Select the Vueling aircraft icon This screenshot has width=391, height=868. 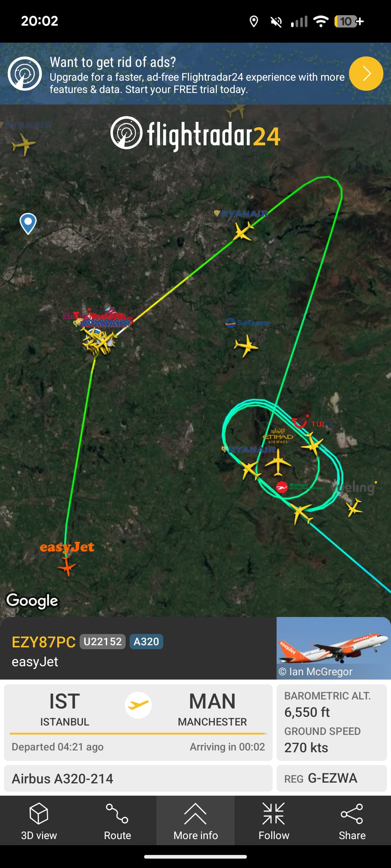pos(354,507)
